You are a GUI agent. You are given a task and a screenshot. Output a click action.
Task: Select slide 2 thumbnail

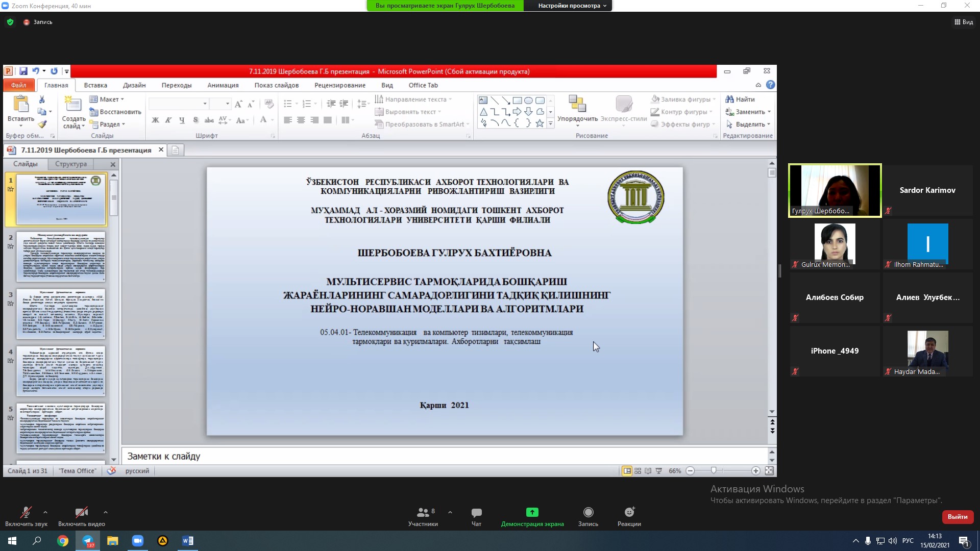(x=61, y=257)
